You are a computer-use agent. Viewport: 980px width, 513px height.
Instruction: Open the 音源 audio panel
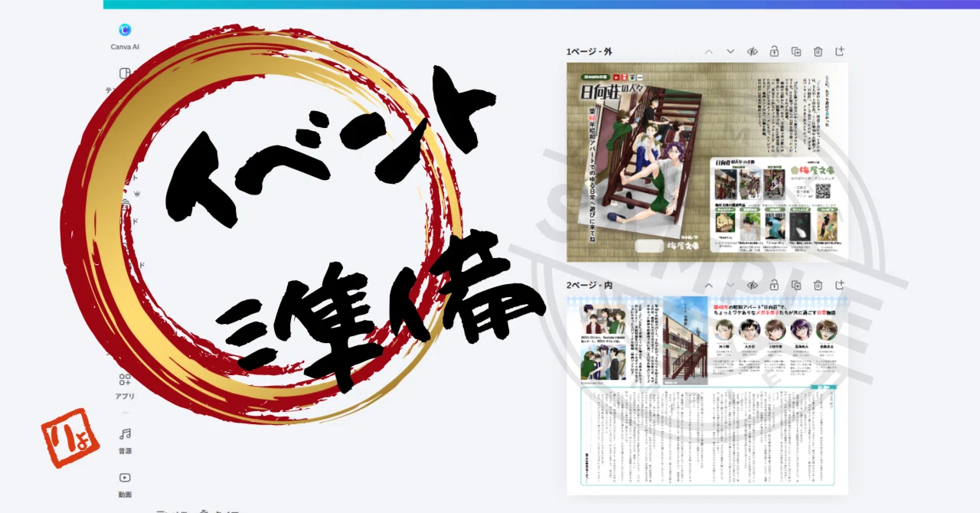[x=125, y=440]
